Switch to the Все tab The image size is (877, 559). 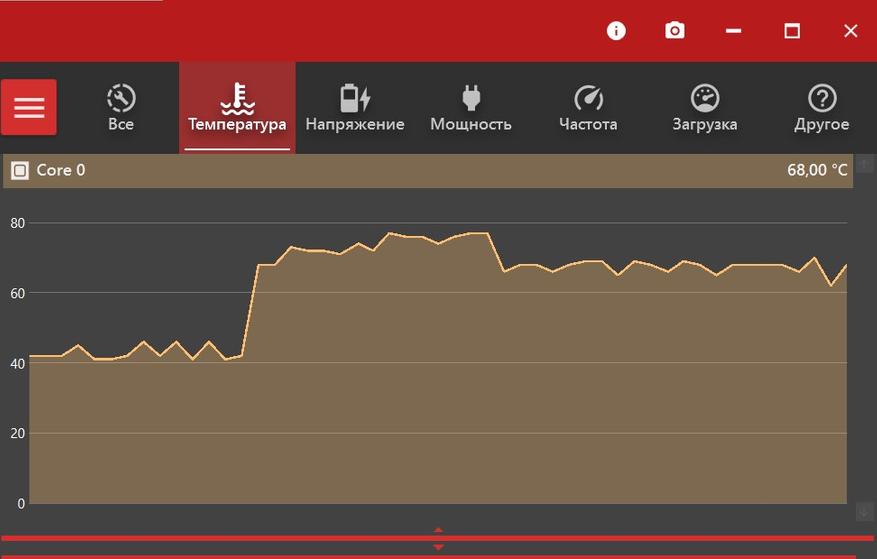[x=121, y=107]
